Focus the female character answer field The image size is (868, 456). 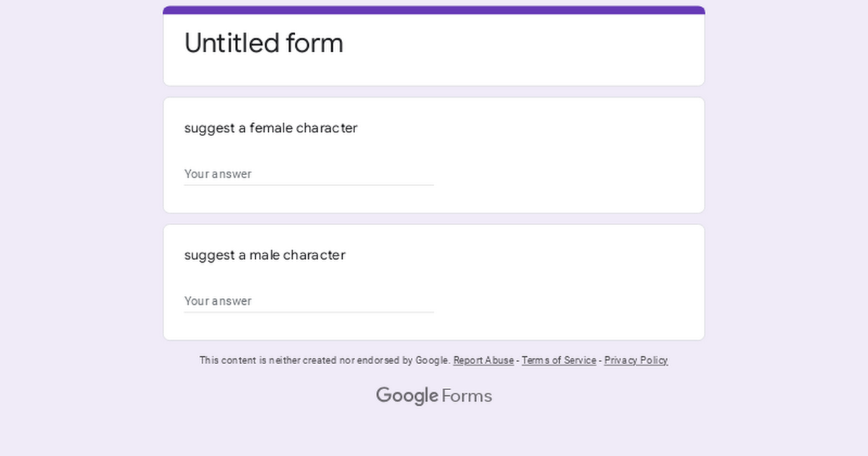coord(309,174)
